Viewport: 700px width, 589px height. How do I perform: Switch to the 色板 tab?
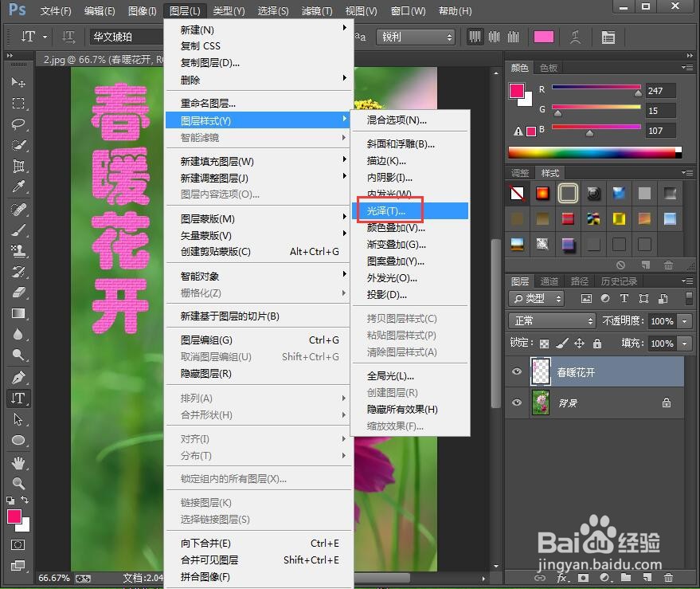pos(549,68)
